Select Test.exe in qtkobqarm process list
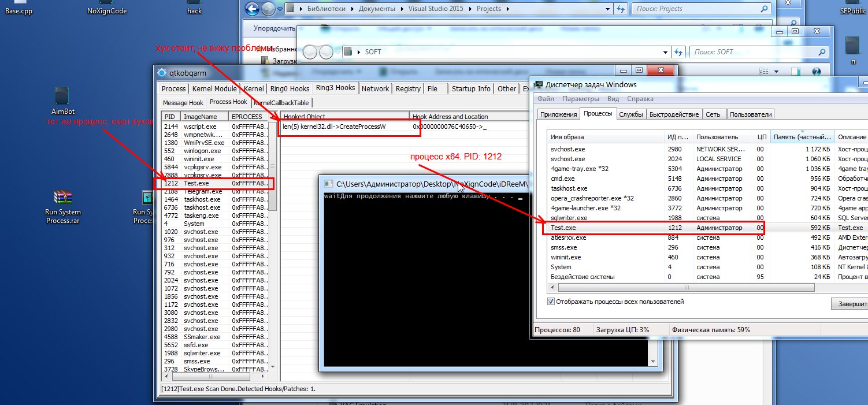 pos(214,183)
